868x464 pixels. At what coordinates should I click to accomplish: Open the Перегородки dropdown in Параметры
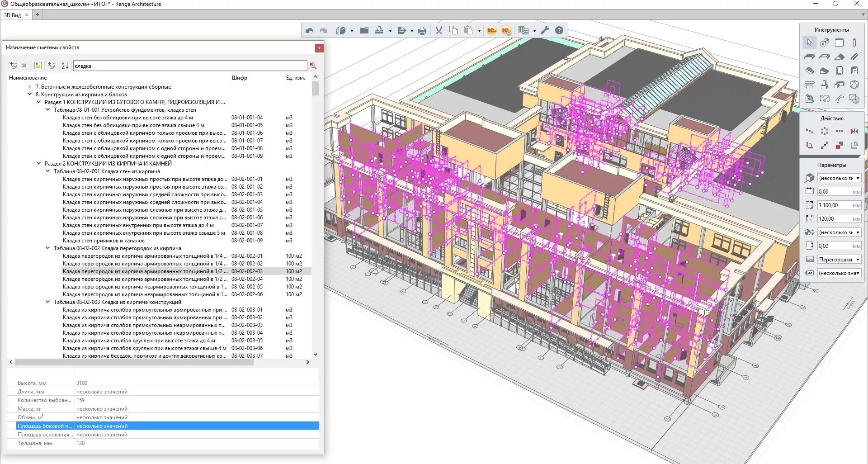coord(839,260)
